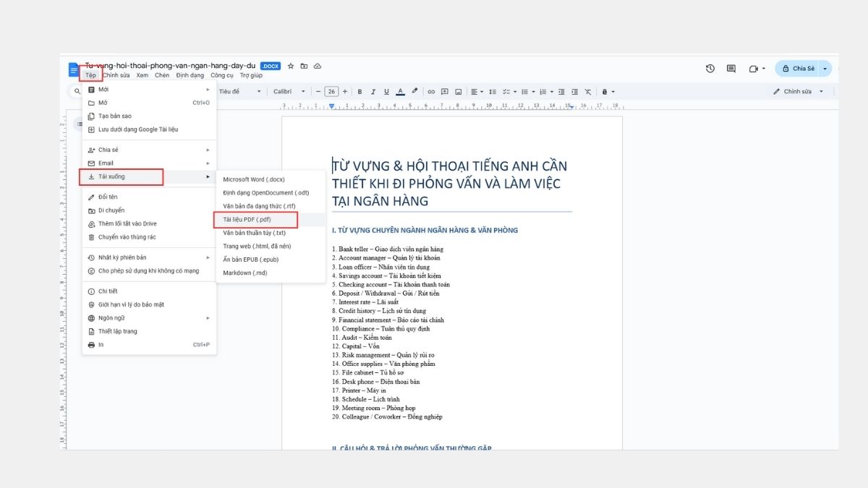Click the decrease indent icon

pos(561,92)
